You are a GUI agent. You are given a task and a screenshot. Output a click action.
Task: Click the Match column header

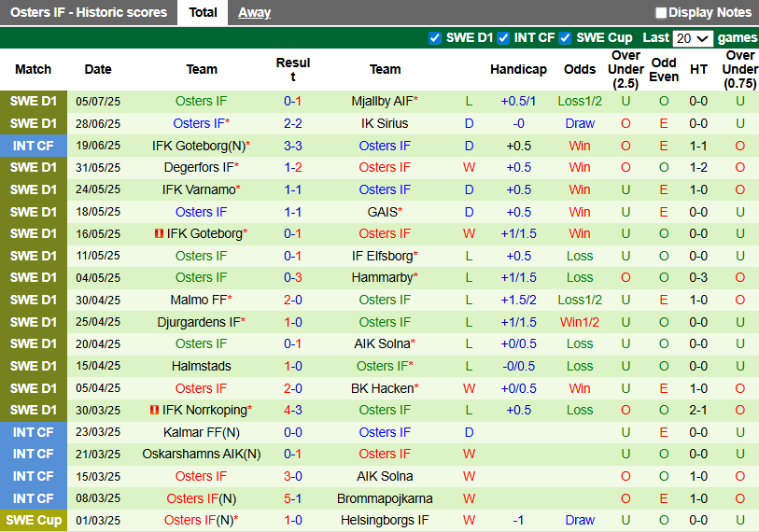click(33, 70)
